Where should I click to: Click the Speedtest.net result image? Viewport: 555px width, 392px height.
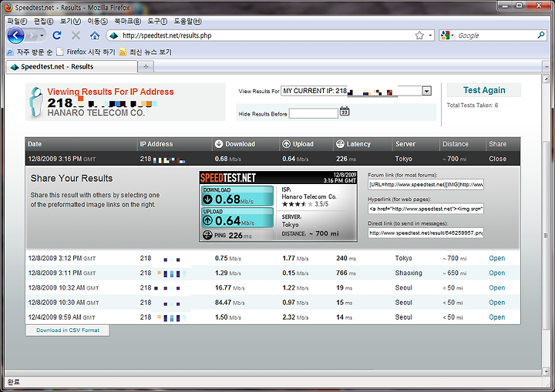[x=278, y=206]
